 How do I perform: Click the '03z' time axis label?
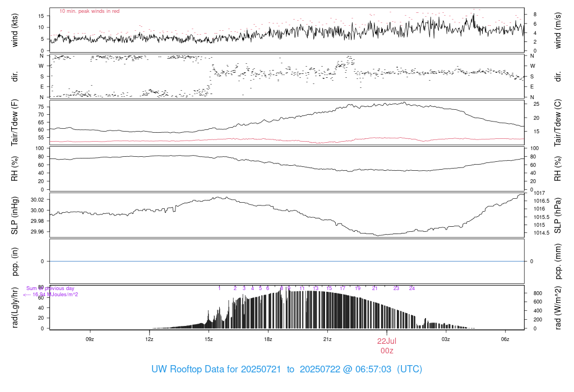(446, 339)
